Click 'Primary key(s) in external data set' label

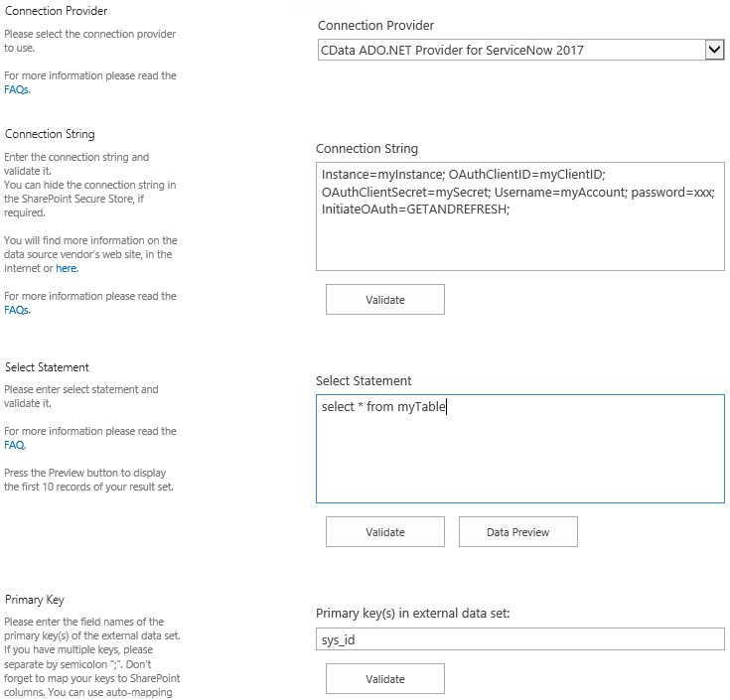coord(412,614)
